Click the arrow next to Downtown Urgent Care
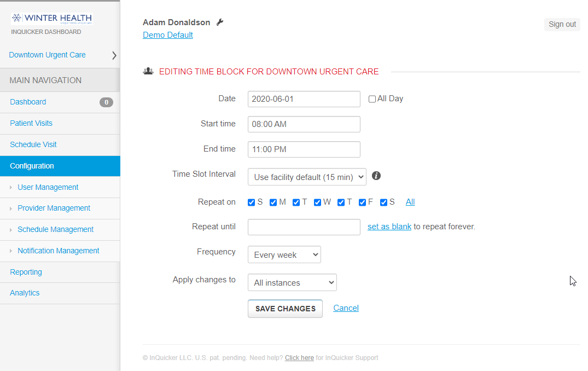The width and height of the screenshot is (588, 371). point(114,55)
